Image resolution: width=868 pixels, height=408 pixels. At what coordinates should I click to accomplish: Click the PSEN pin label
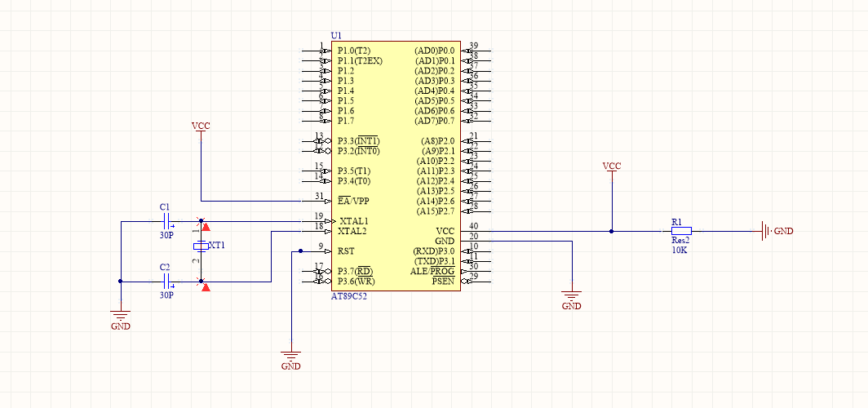[444, 281]
